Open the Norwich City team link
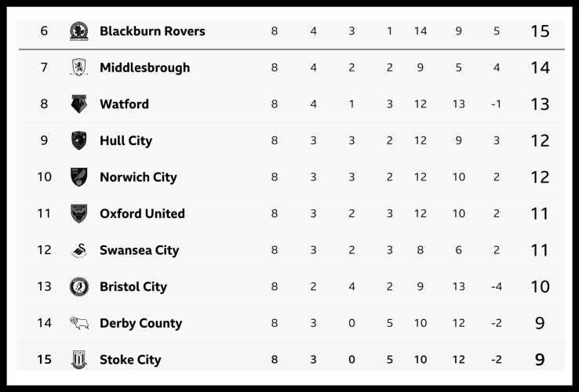This screenshot has height=392, width=579. pos(138,177)
